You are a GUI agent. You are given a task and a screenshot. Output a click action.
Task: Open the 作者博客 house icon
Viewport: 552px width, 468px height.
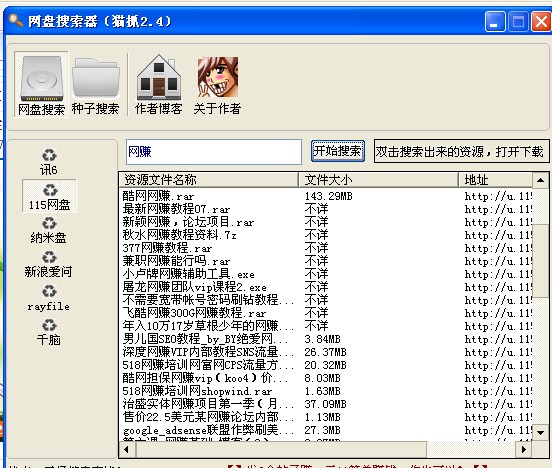coord(159,84)
